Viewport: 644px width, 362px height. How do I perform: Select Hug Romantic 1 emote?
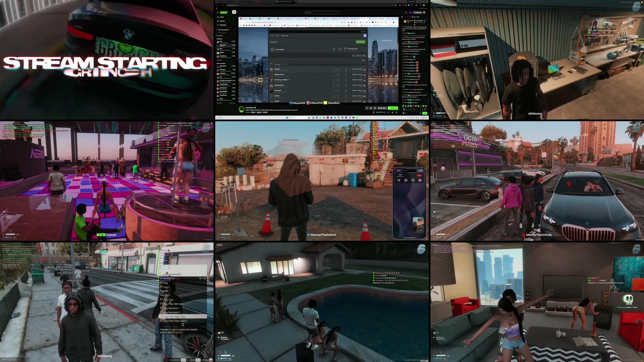[183, 308]
